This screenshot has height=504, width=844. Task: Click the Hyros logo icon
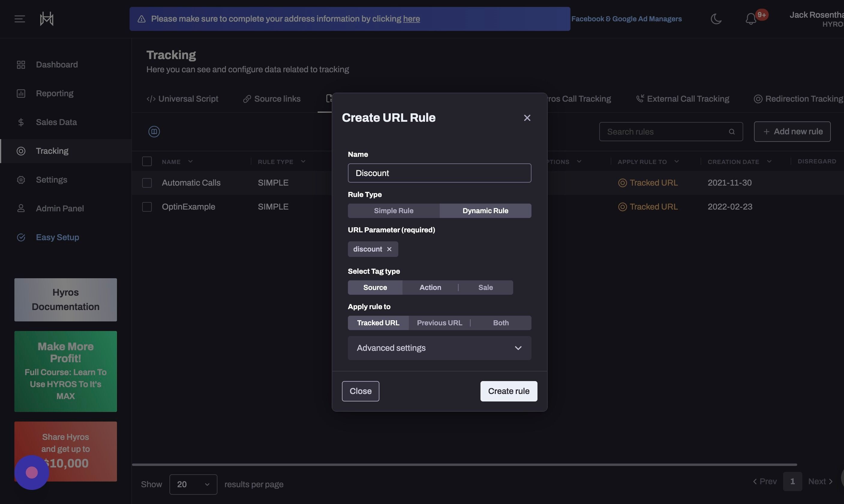click(47, 19)
